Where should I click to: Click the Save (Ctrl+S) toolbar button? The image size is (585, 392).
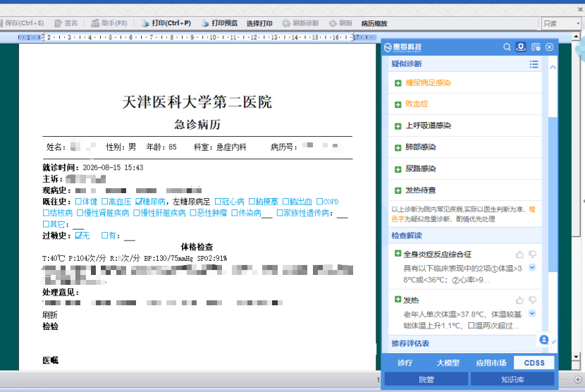pyautogui.click(x=22, y=23)
